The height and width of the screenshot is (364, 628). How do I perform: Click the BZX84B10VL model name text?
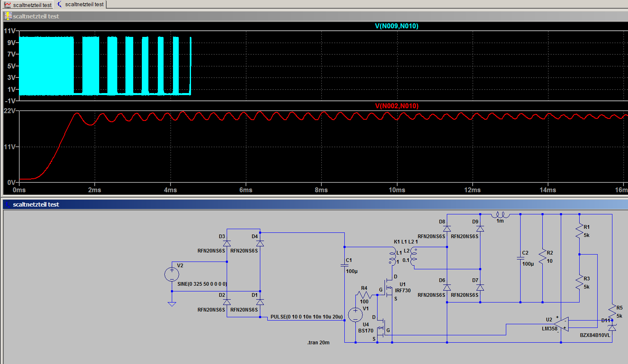pyautogui.click(x=595, y=335)
